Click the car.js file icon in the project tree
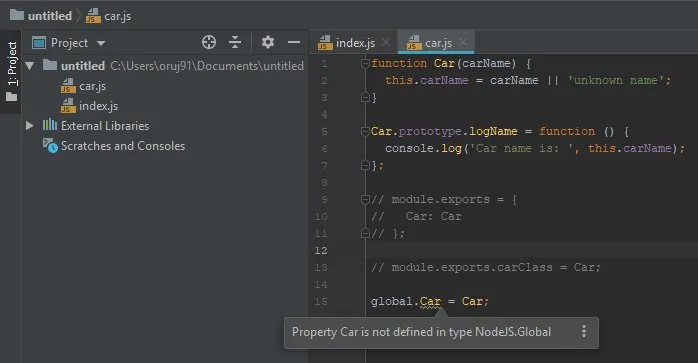The width and height of the screenshot is (698, 363). coord(68,86)
